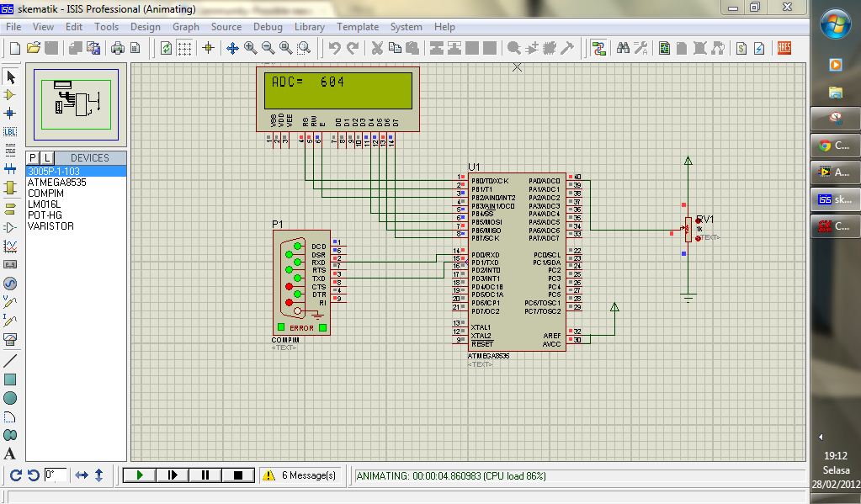
Task: Select VARISTOR in devices list
Action: (x=76, y=226)
